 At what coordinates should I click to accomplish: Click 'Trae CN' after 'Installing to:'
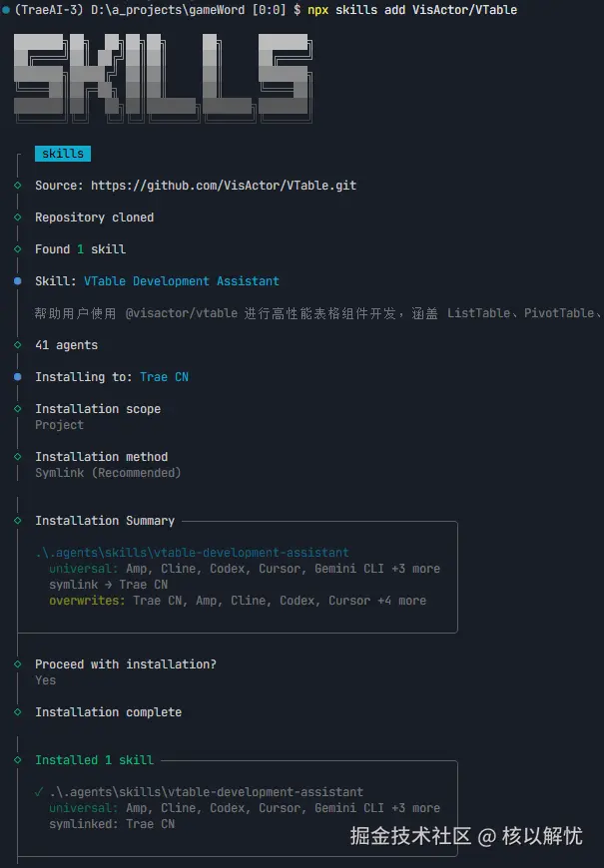tap(164, 377)
